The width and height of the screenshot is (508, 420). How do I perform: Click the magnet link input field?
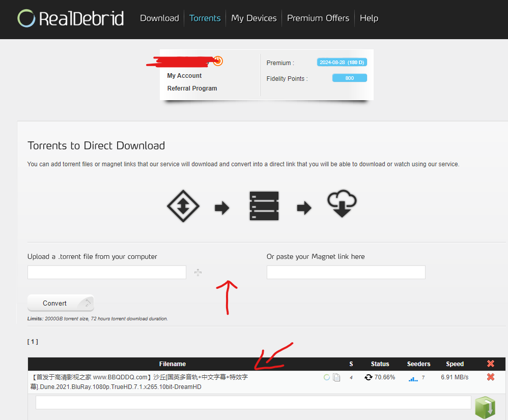346,273
